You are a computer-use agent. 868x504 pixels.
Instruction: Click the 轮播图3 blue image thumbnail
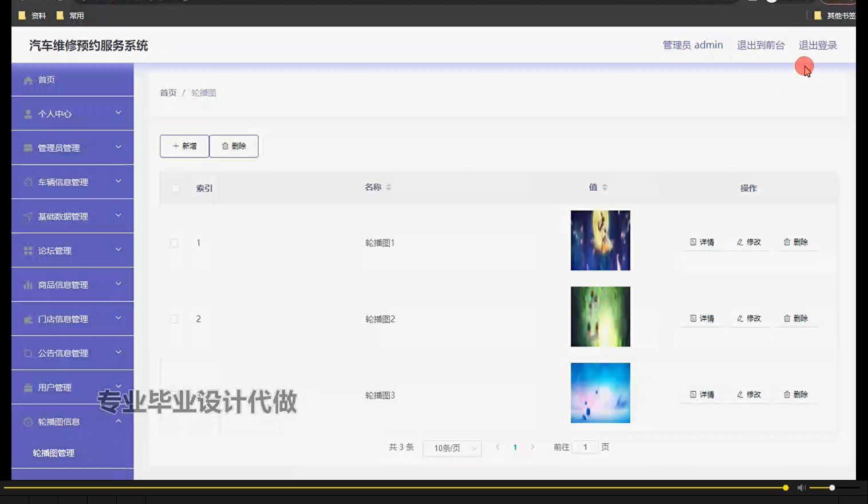click(601, 393)
